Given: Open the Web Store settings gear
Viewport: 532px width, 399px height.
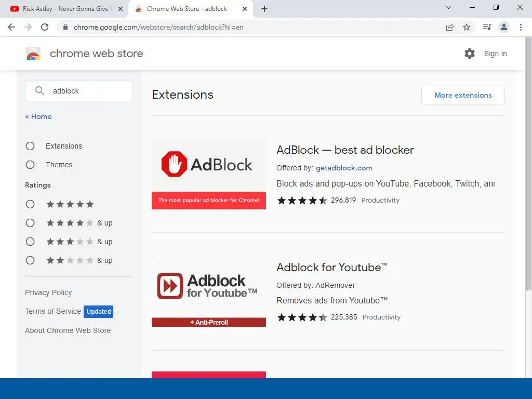Looking at the screenshot, I should pyautogui.click(x=470, y=54).
